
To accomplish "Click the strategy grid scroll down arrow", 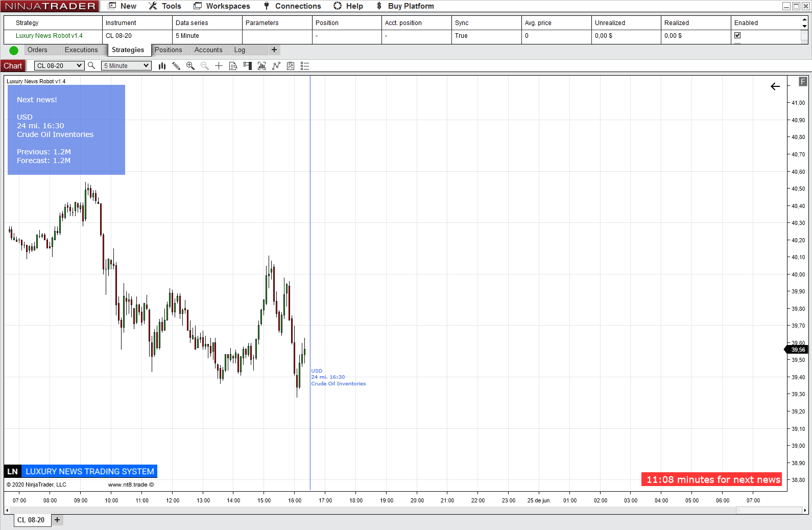I will [x=804, y=26].
